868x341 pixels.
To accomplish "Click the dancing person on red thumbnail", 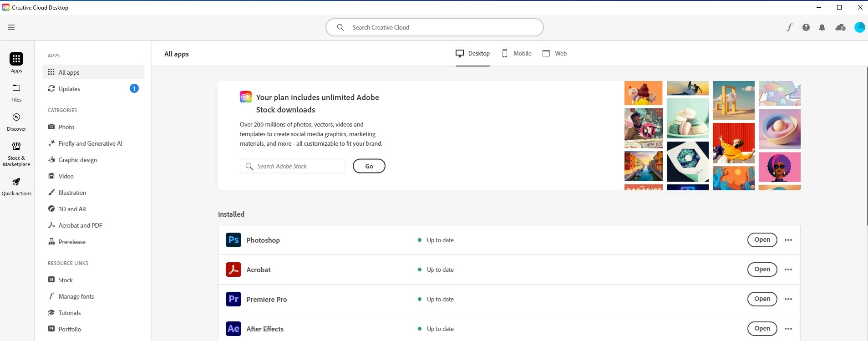I will (x=733, y=143).
